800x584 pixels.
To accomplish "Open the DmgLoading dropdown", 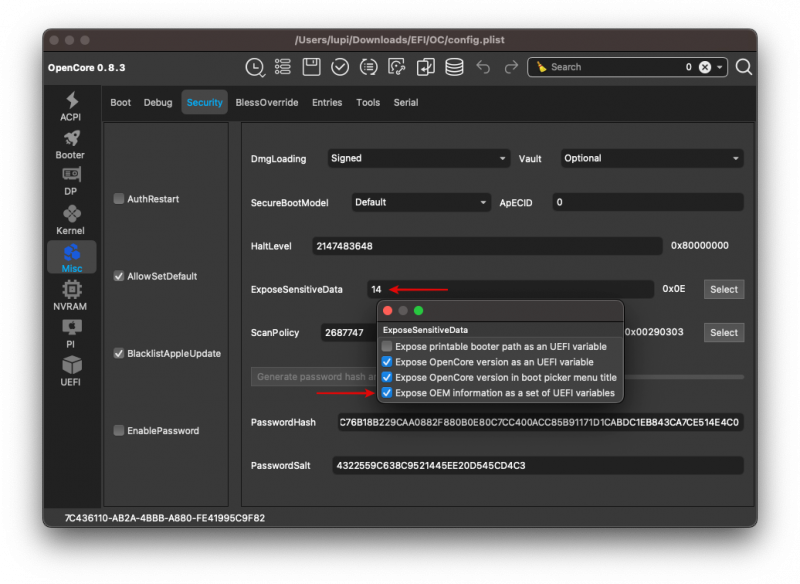I will 418,158.
